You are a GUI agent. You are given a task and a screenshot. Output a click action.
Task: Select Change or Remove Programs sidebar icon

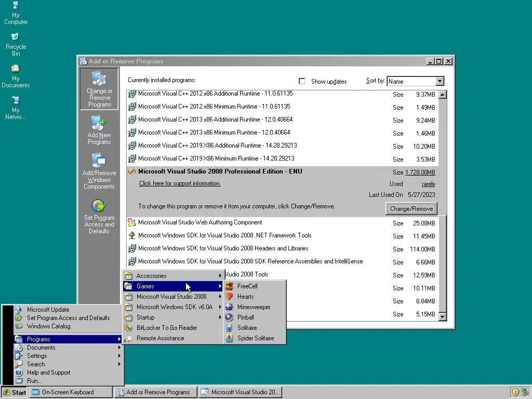click(x=99, y=89)
